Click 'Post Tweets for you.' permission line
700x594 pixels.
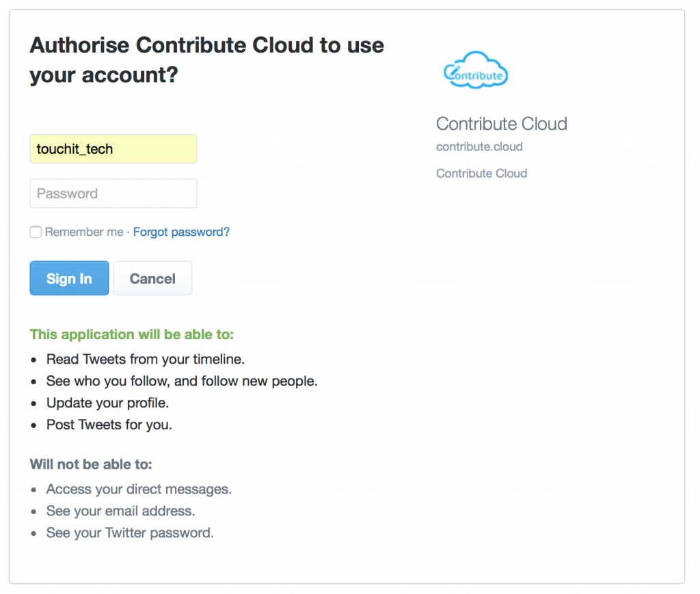[109, 425]
